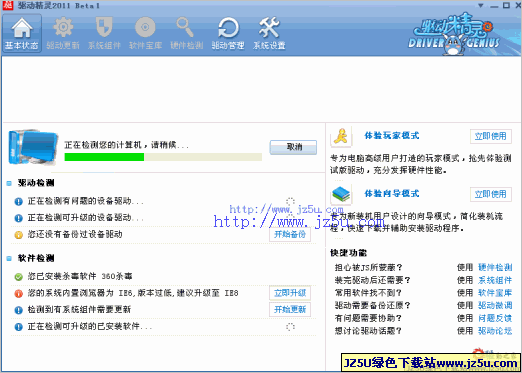522x373 pixels.
Task: Click green check icon beside 360杀毒
Action: [x=19, y=277]
